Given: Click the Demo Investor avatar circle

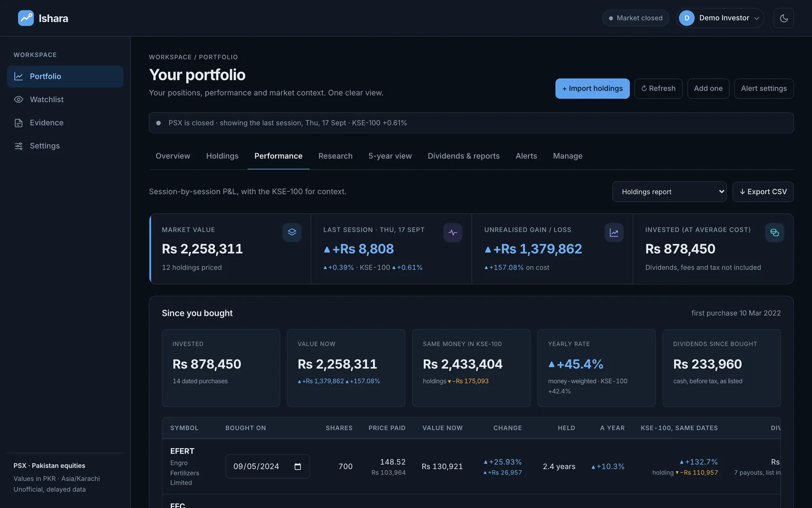Looking at the screenshot, I should (687, 18).
